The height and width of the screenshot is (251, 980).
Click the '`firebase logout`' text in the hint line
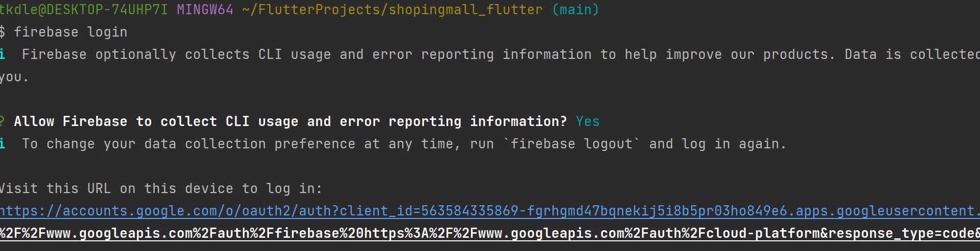click(x=572, y=144)
